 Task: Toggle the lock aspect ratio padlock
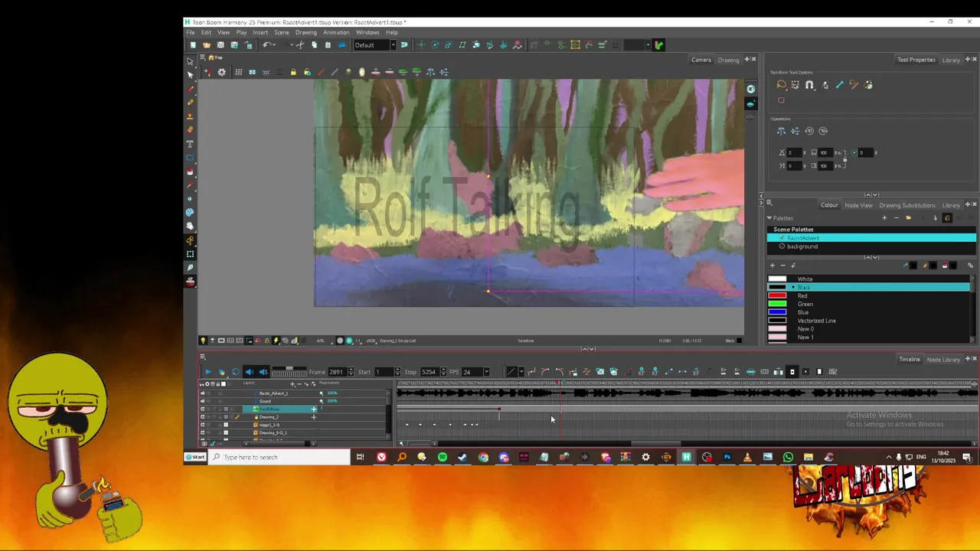(845, 160)
